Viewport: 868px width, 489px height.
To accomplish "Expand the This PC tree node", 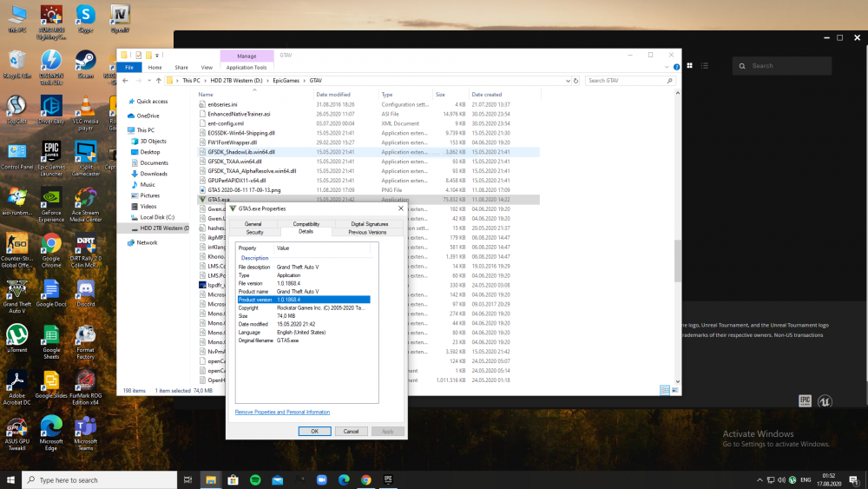I will coord(122,130).
